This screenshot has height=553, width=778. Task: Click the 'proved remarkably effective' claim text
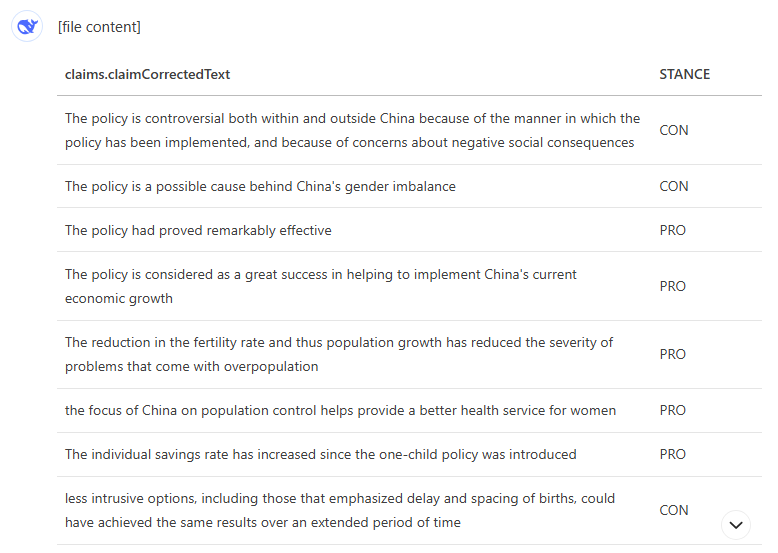click(x=198, y=230)
